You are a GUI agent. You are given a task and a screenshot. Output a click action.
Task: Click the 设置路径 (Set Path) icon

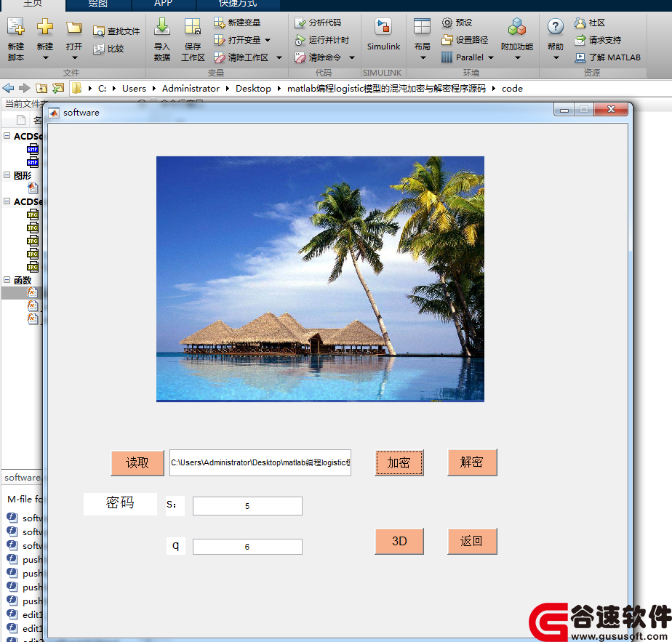click(447, 40)
